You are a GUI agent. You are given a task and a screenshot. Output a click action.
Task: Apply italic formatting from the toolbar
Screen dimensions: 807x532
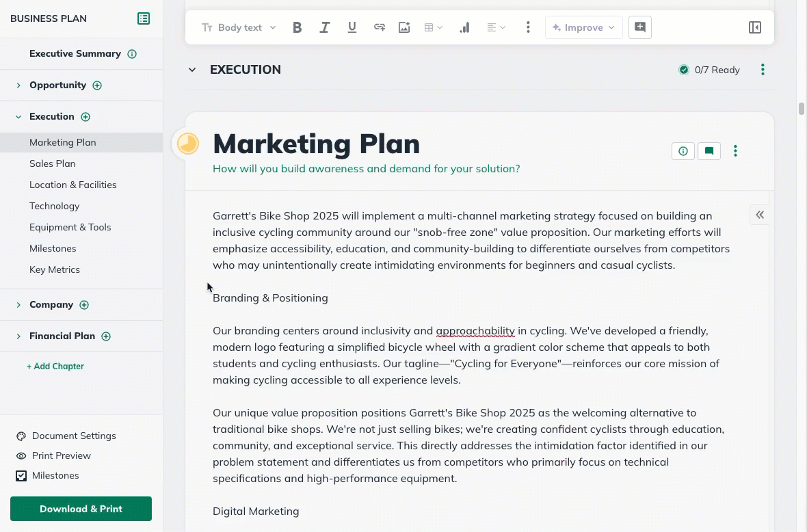(x=325, y=27)
